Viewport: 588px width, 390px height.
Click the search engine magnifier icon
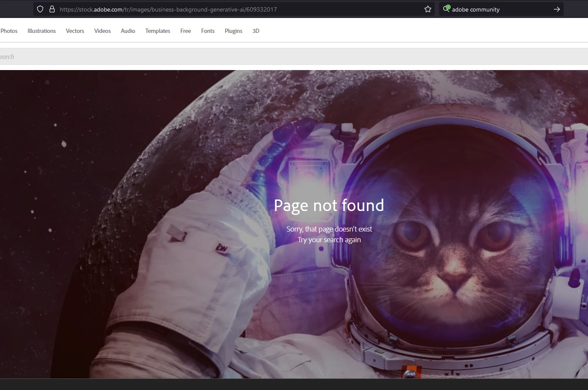point(446,9)
